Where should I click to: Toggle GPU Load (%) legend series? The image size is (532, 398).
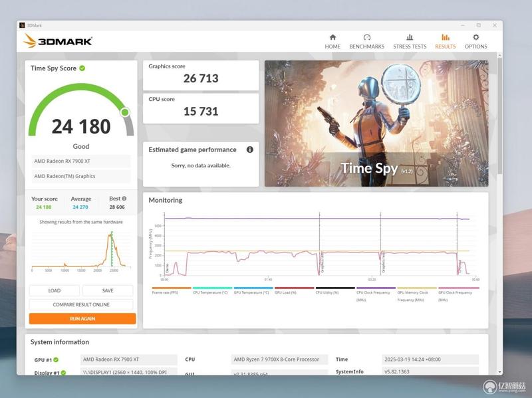(294, 290)
